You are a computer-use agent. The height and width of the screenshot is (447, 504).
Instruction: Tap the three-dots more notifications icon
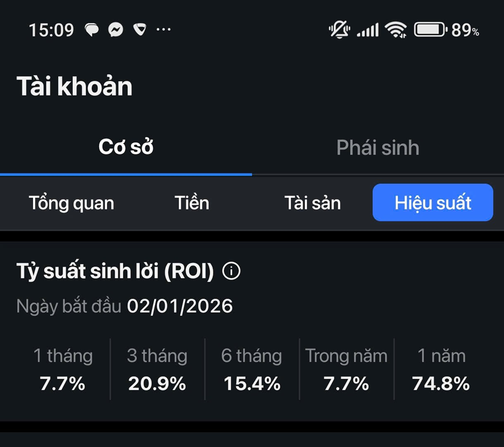pos(163,30)
